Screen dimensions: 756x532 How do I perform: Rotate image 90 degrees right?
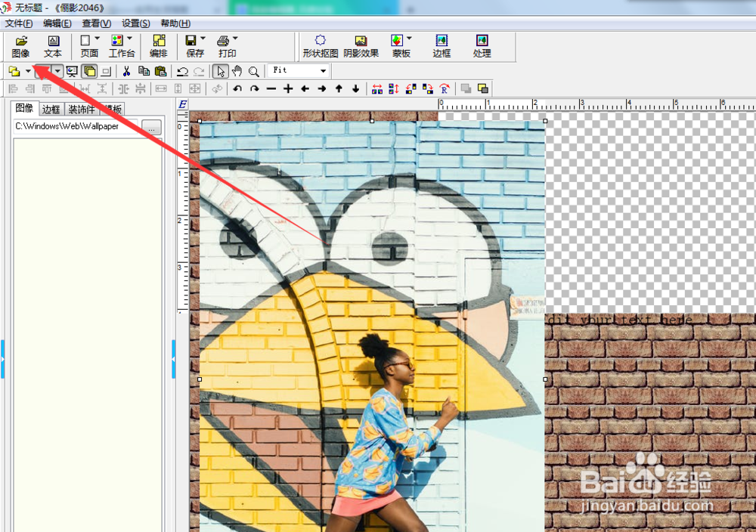coord(428,88)
